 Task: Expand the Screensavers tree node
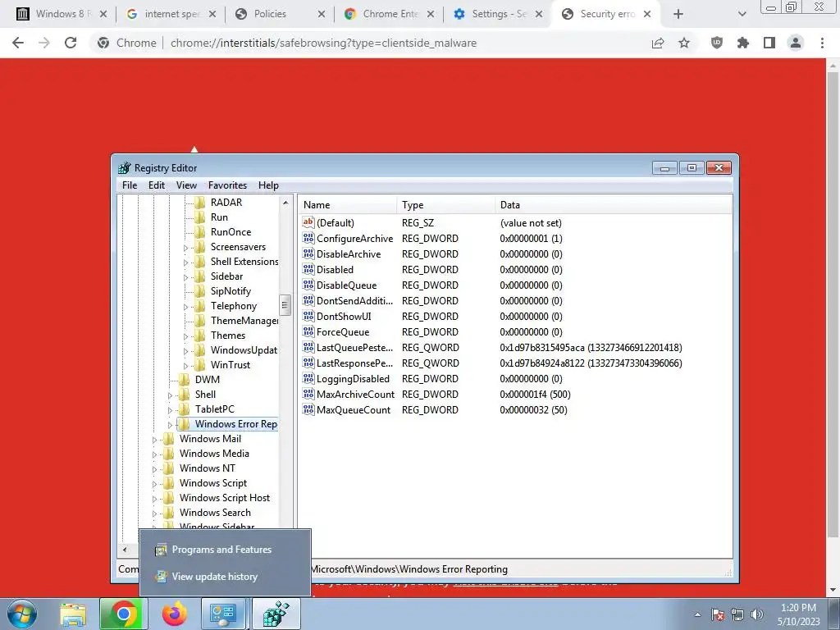click(186, 248)
